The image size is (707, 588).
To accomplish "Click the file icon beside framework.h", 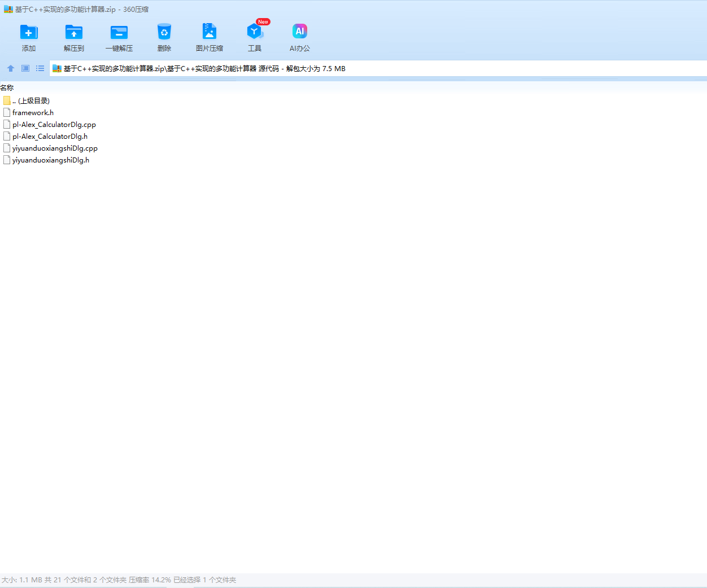I will coord(7,112).
